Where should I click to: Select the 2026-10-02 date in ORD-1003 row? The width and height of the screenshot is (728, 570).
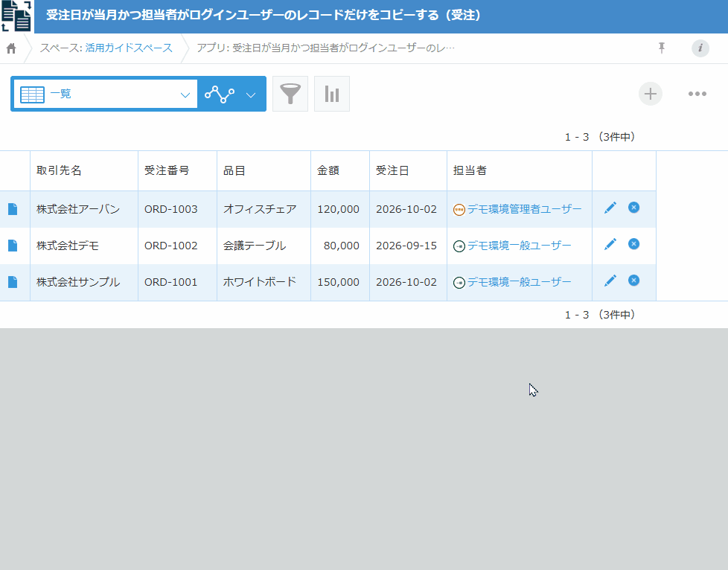[408, 209]
